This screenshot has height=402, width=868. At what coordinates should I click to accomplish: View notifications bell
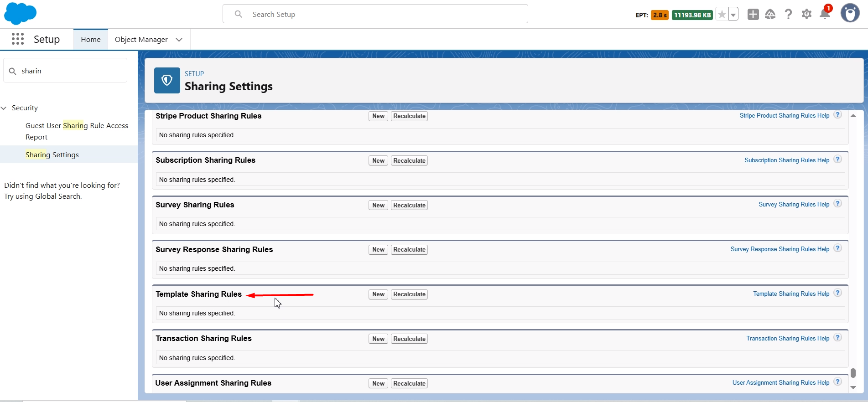click(x=825, y=14)
